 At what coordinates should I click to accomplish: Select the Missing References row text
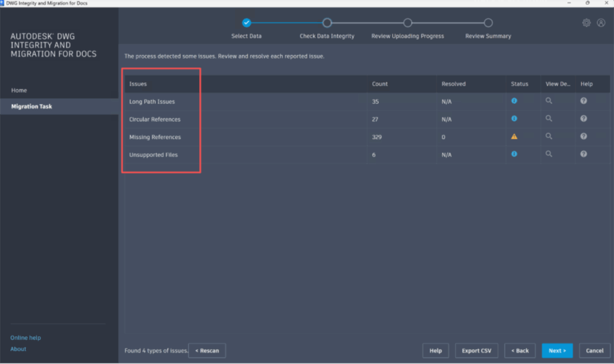click(x=155, y=137)
